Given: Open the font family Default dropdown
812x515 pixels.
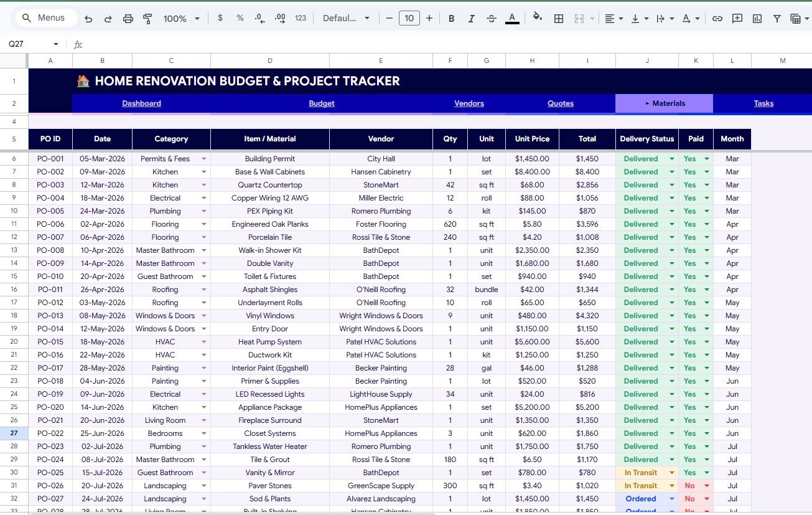Looking at the screenshot, I should tap(346, 18).
